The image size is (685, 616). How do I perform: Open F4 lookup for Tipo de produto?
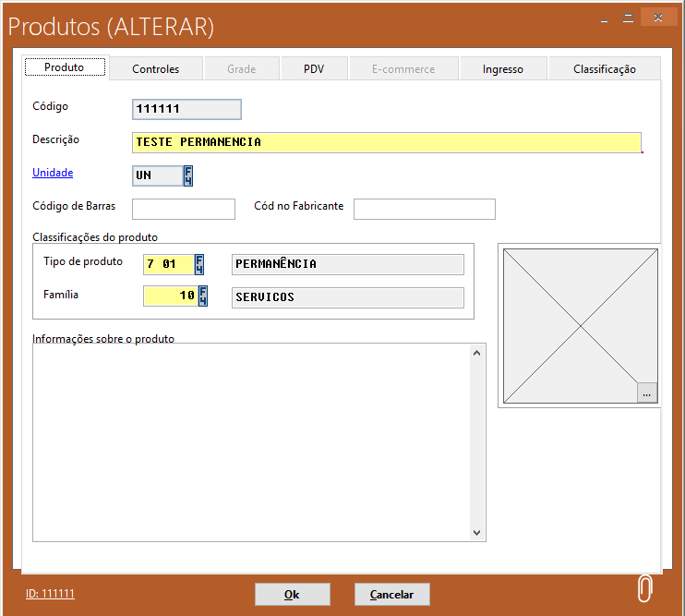point(200,264)
